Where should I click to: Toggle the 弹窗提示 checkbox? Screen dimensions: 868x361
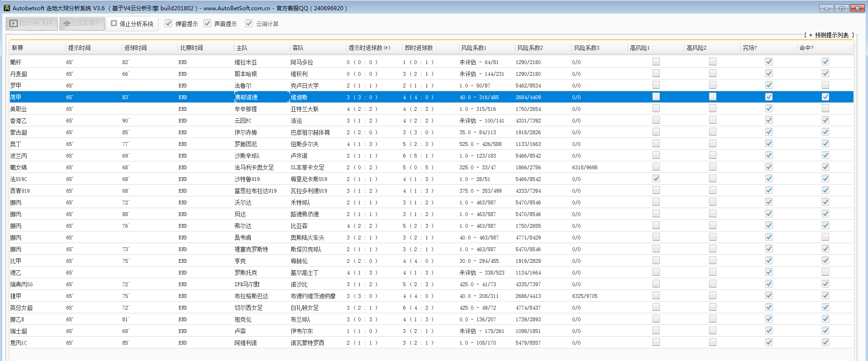169,23
